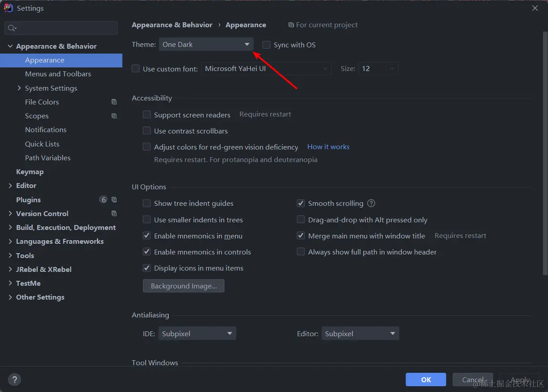This screenshot has height=392, width=548.
Task: Expand the Editor settings node
Action: 10,185
